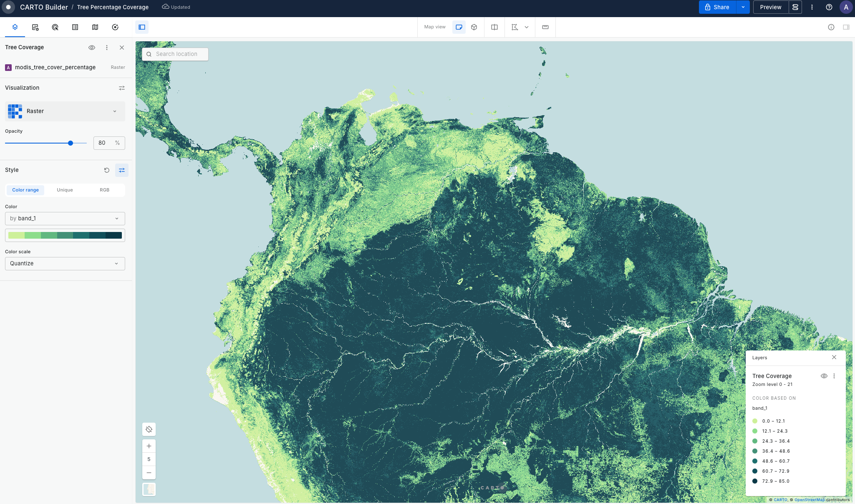Switch to 3D map view

point(474,27)
